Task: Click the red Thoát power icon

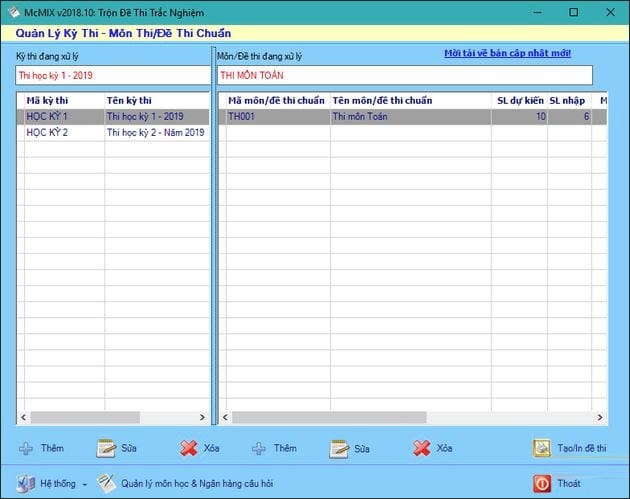Action: tap(542, 483)
